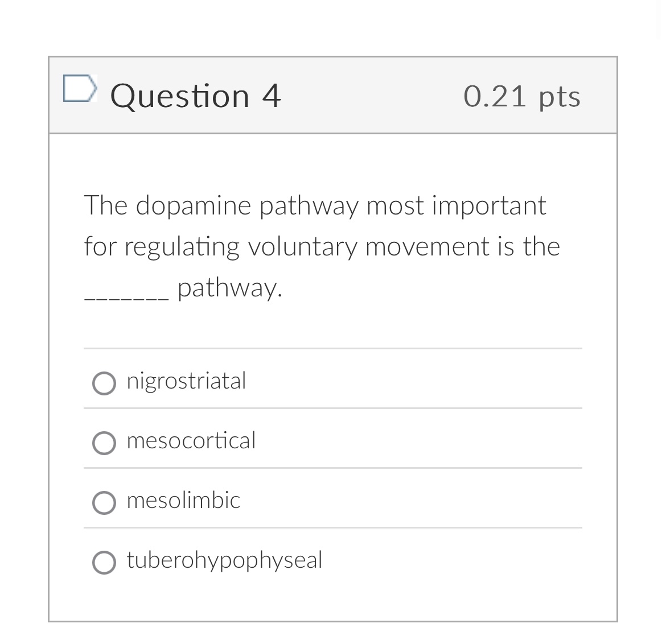Select the tuberohypophyseal answer option
Screen dimensions: 666x644
point(104,563)
